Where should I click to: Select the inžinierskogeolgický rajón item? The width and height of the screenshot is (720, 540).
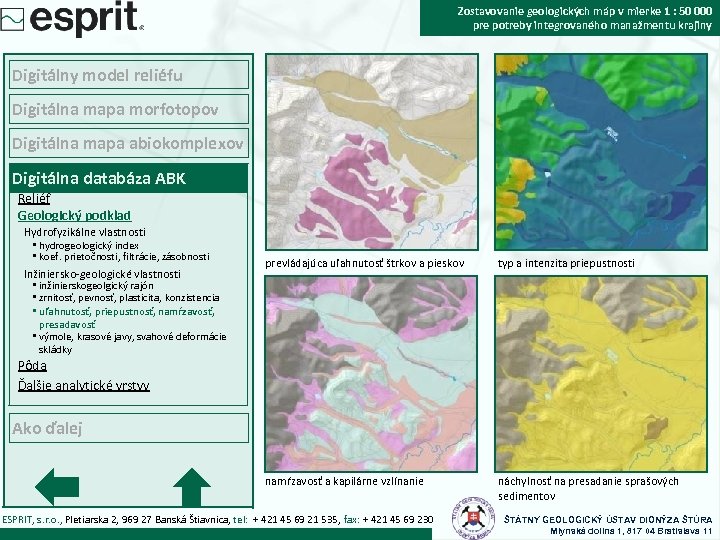pyautogui.click(x=96, y=286)
